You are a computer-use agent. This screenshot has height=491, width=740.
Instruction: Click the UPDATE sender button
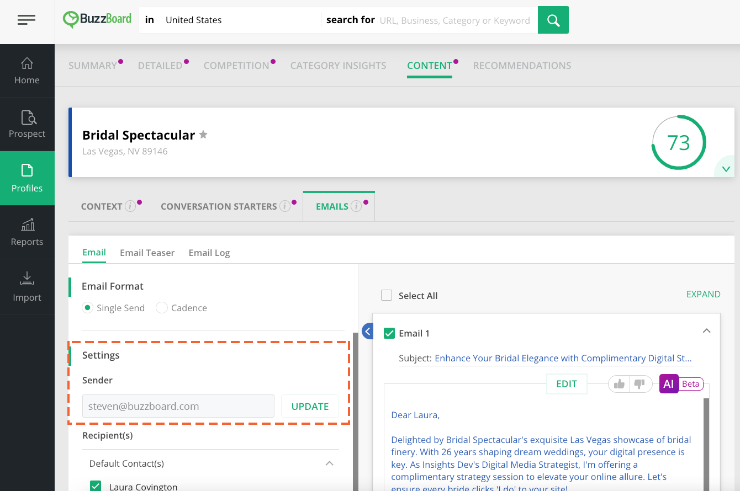click(310, 406)
